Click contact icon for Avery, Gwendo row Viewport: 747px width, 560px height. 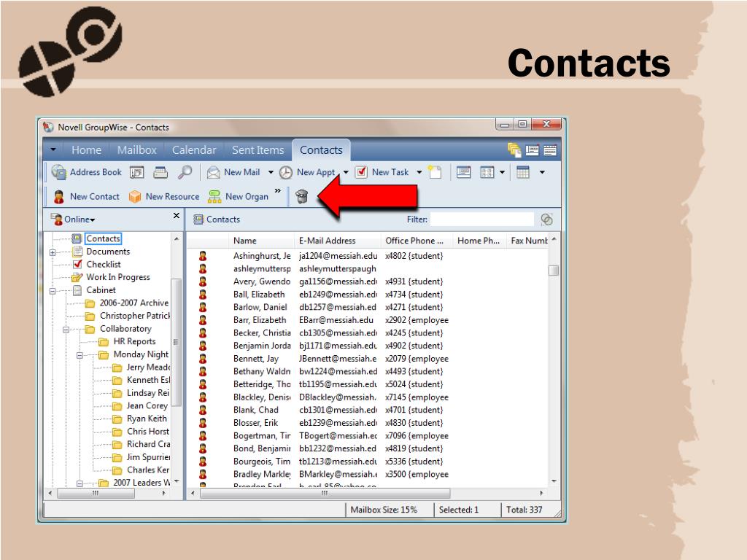[x=203, y=281]
